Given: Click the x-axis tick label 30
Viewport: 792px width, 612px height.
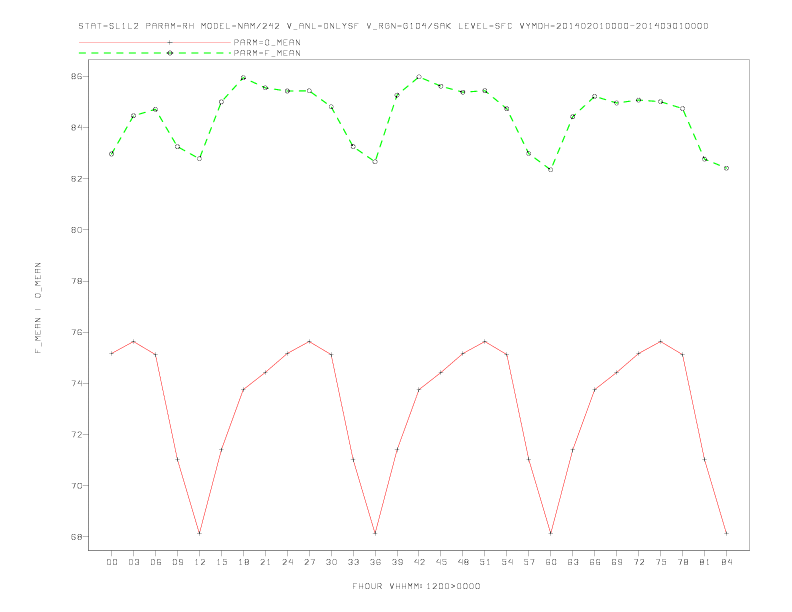Looking at the screenshot, I should click(331, 562).
